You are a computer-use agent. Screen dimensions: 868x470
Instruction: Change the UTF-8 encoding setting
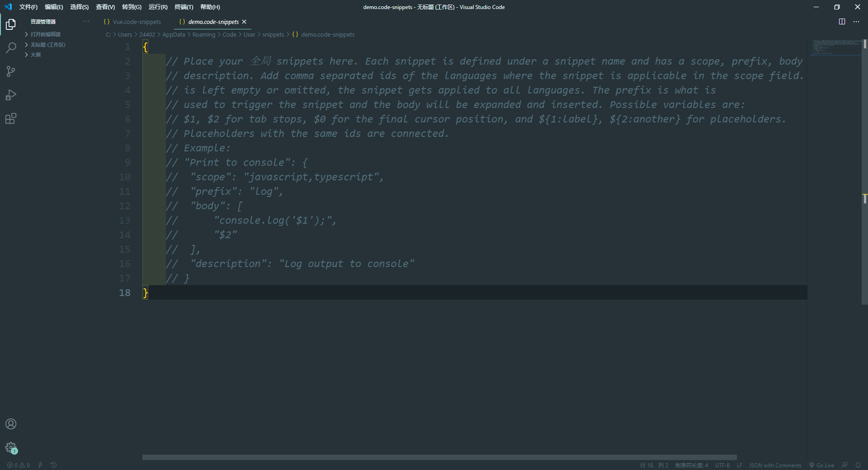coord(722,465)
